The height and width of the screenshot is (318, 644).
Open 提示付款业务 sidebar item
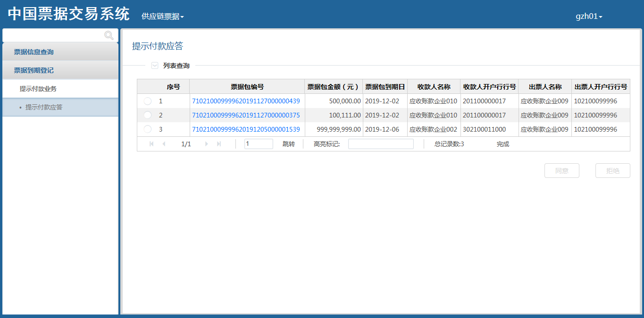[x=60, y=89]
